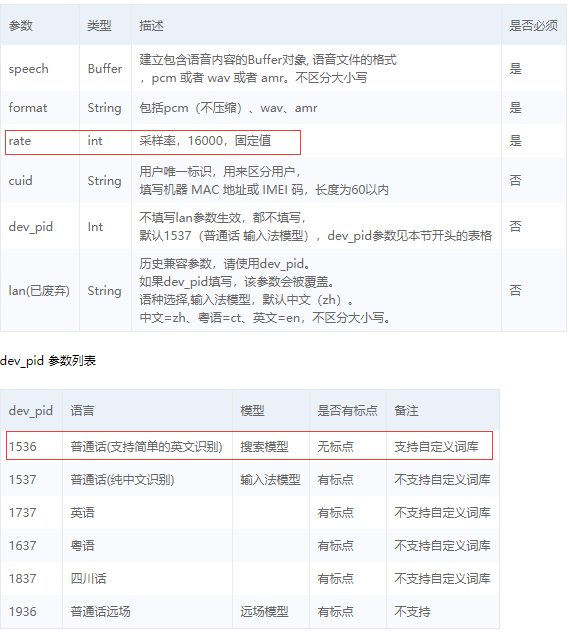Click '不支持自定义词库' in the 1737 row
569x632 pixels.
click(x=442, y=513)
